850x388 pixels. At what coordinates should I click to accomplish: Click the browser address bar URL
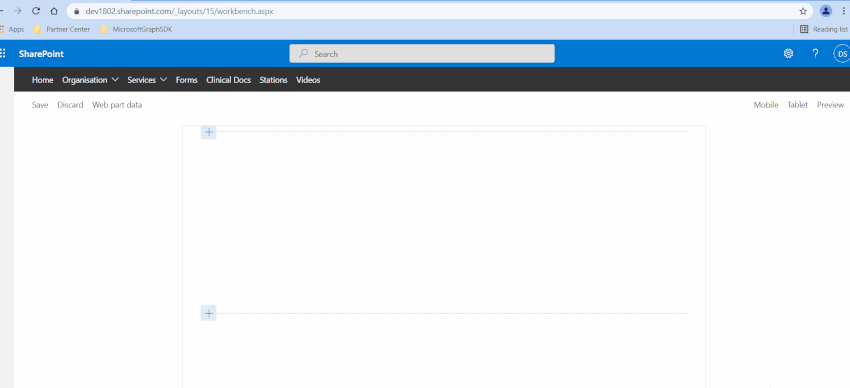coord(179,11)
